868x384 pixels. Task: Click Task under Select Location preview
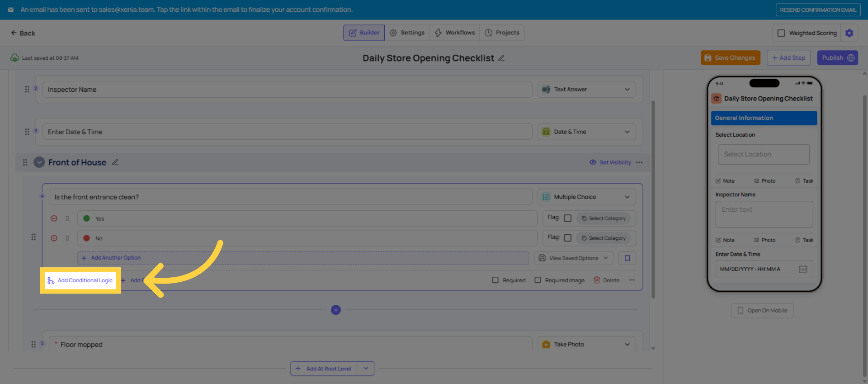804,181
